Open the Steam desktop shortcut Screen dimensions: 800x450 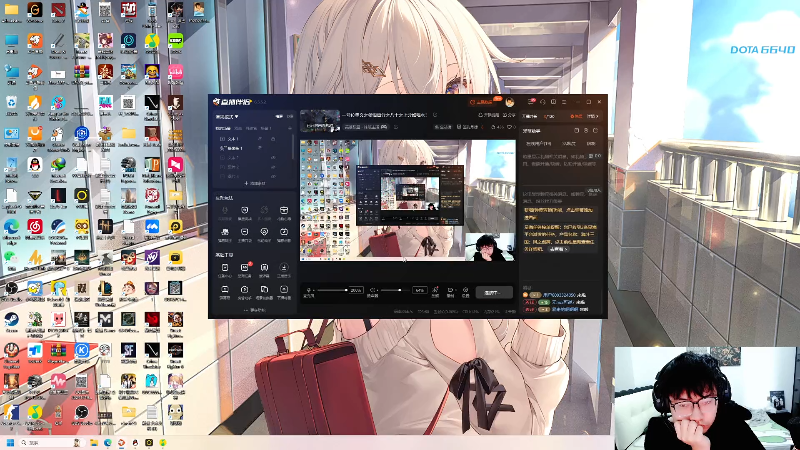pyautogui.click(x=11, y=321)
